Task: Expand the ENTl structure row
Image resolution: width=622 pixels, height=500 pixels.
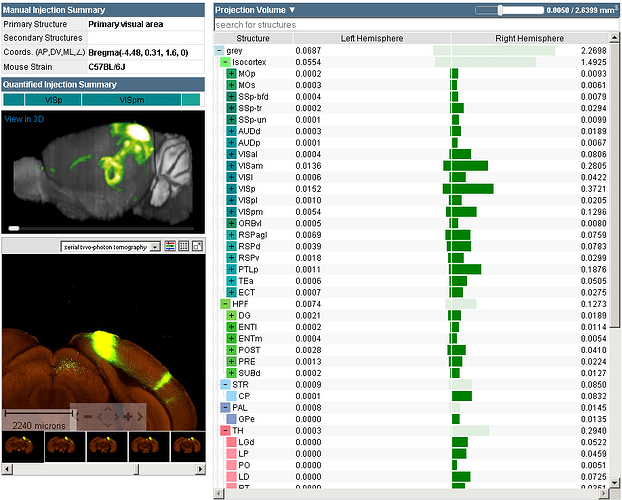Action: pos(231,327)
